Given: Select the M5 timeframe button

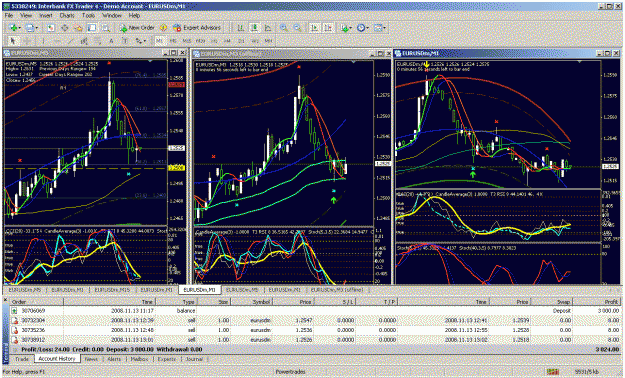Looking at the screenshot, I should [x=173, y=41].
